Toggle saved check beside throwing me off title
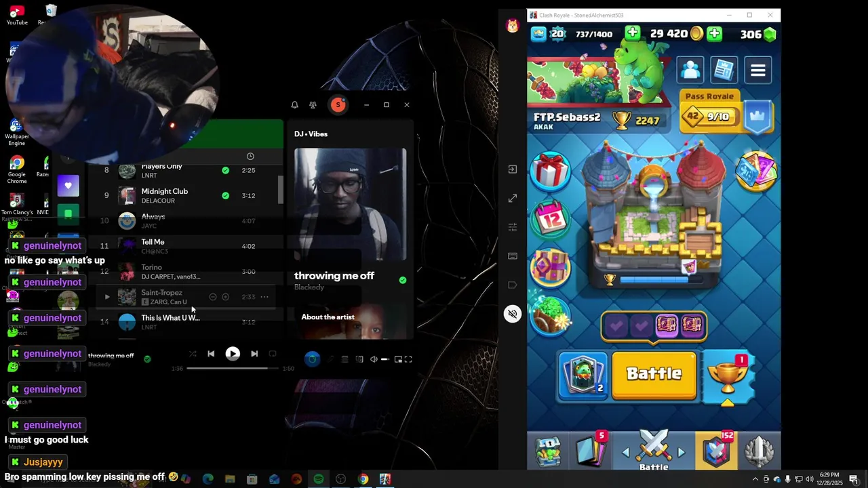This screenshot has height=488, width=868. (x=403, y=280)
